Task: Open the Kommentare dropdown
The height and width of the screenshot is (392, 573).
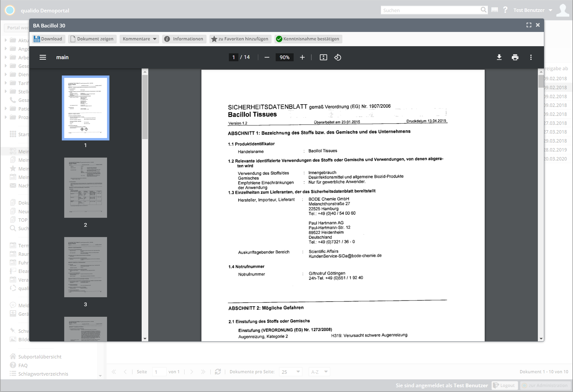Action: pyautogui.click(x=139, y=39)
